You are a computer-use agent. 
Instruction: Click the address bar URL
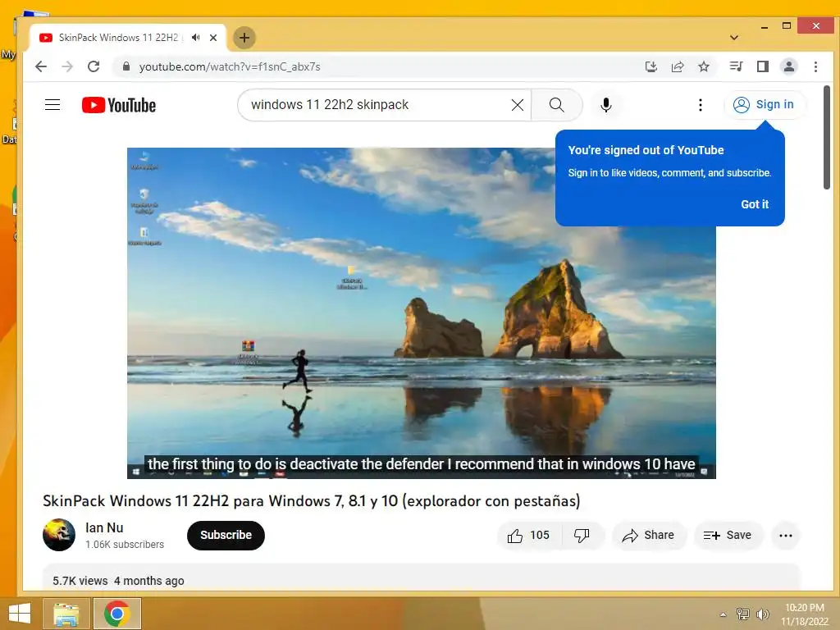point(230,66)
